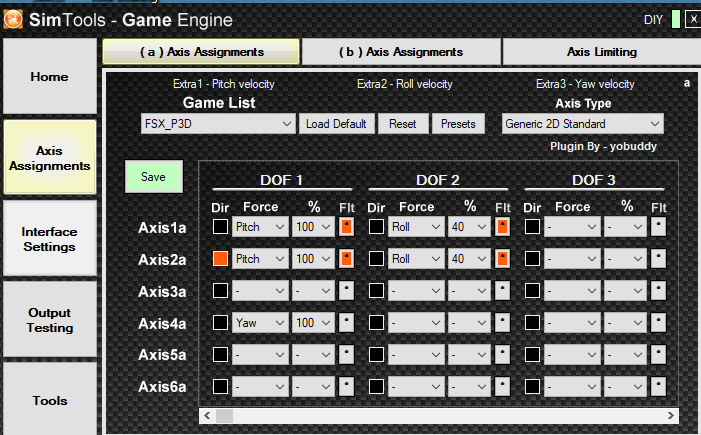Click horizontal scrollbar left arrow

tap(207, 416)
